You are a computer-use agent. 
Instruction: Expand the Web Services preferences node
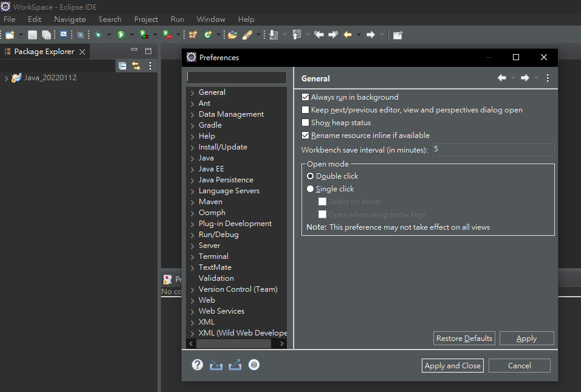point(192,312)
